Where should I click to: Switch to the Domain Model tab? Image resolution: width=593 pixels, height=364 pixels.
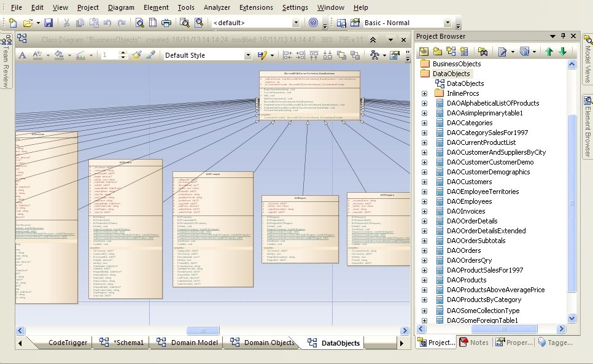click(x=193, y=343)
